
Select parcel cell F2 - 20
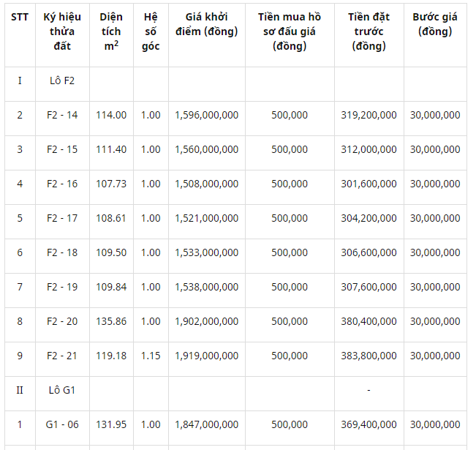click(x=62, y=321)
